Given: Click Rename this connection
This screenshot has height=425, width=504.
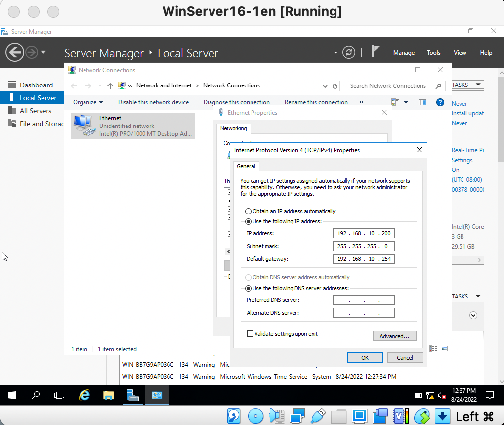Looking at the screenshot, I should tap(316, 102).
